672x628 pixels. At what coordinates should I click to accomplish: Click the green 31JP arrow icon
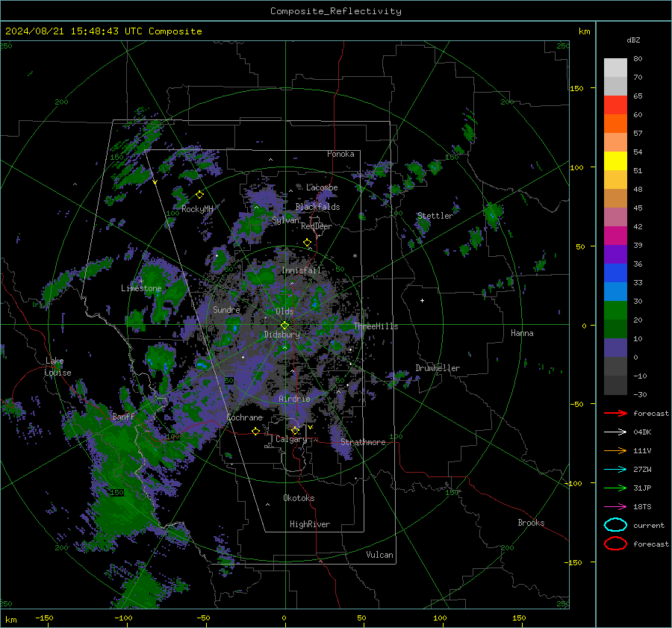pyautogui.click(x=615, y=488)
